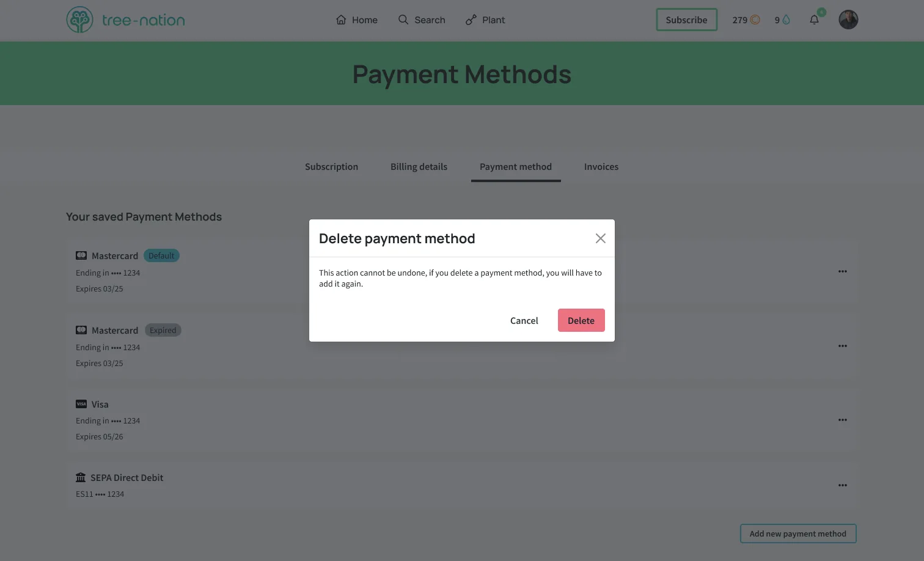The width and height of the screenshot is (924, 561).
Task: Click 'Your saved Payment Methods' heading
Action: [x=144, y=217]
